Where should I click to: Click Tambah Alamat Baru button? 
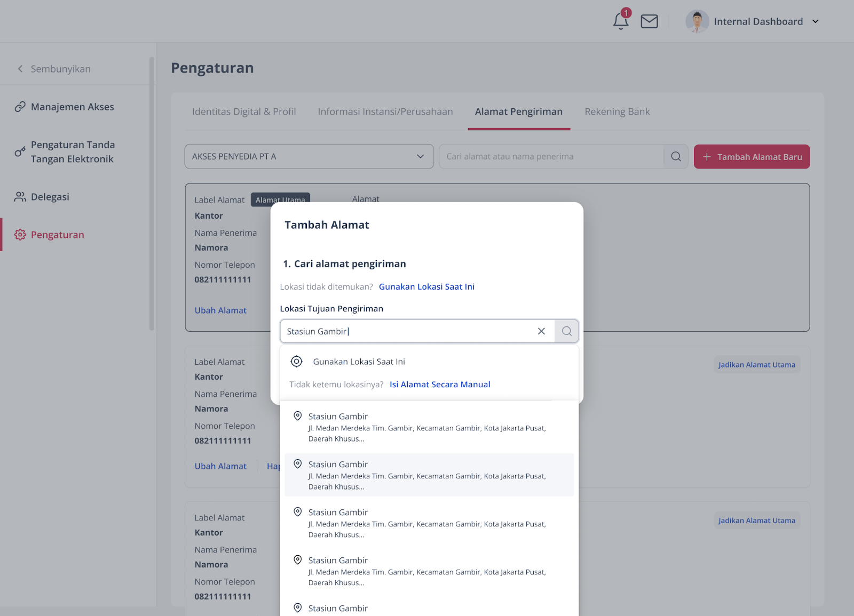tap(752, 157)
